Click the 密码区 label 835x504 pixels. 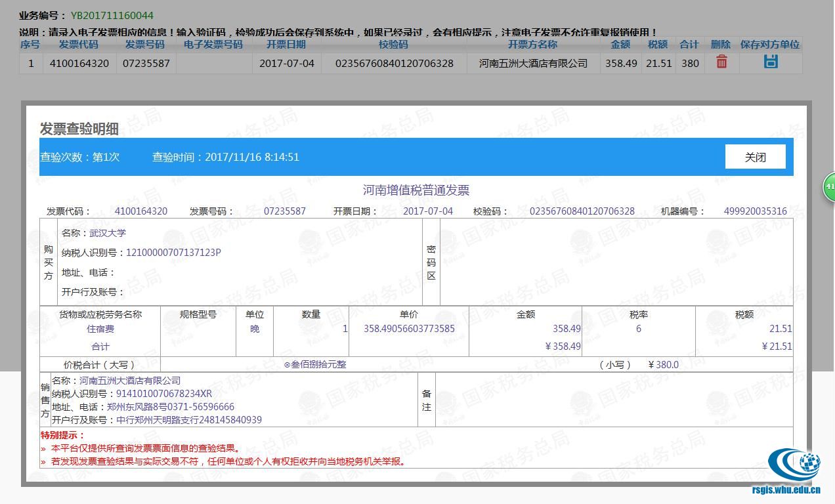431,262
